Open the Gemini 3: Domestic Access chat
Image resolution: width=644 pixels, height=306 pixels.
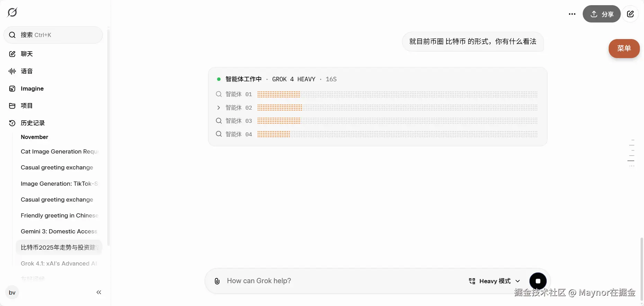pos(59,231)
